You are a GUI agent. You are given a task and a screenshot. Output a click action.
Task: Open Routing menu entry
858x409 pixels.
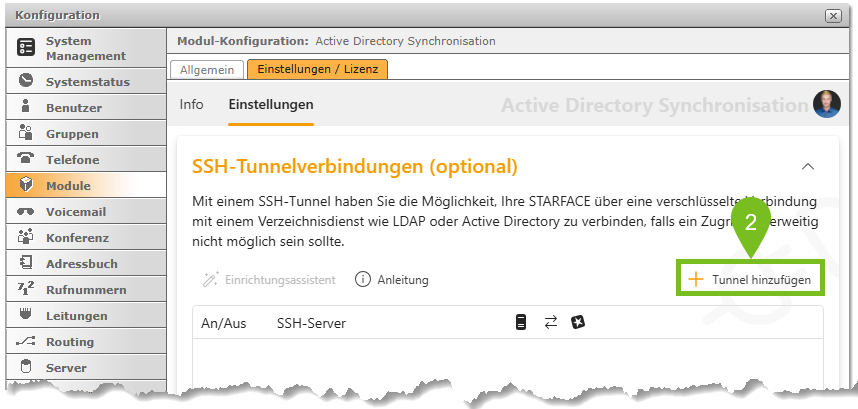click(x=86, y=342)
